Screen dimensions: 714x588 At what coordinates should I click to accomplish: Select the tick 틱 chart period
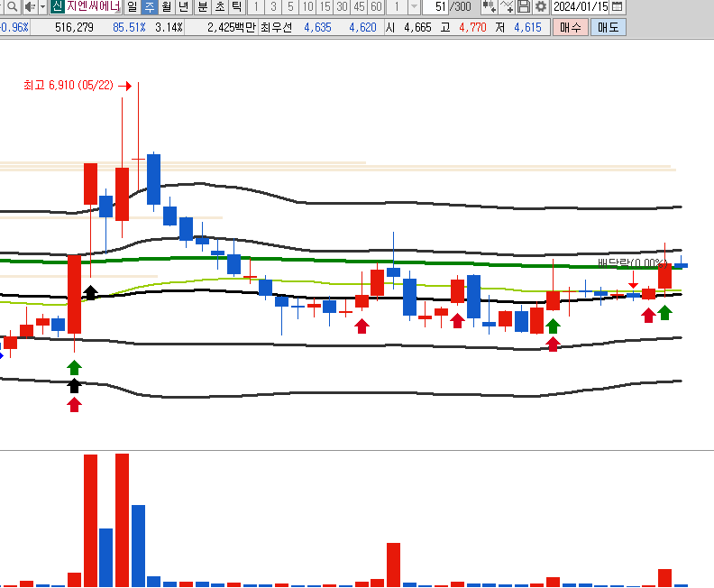237,7
